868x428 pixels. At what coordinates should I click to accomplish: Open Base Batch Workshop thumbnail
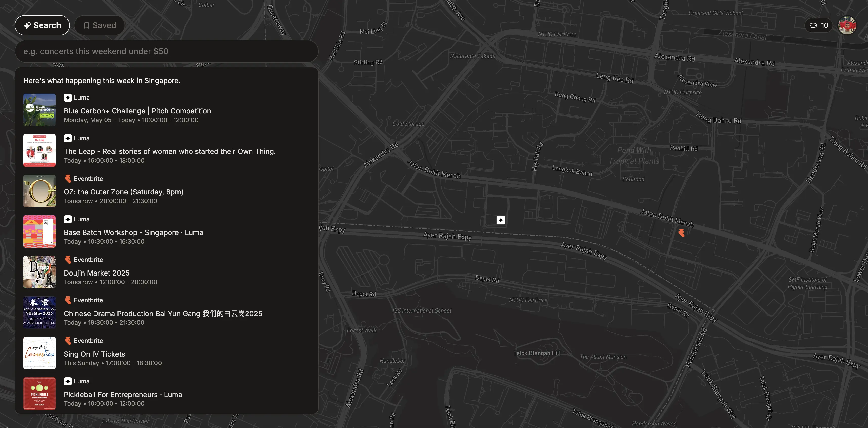tap(40, 231)
